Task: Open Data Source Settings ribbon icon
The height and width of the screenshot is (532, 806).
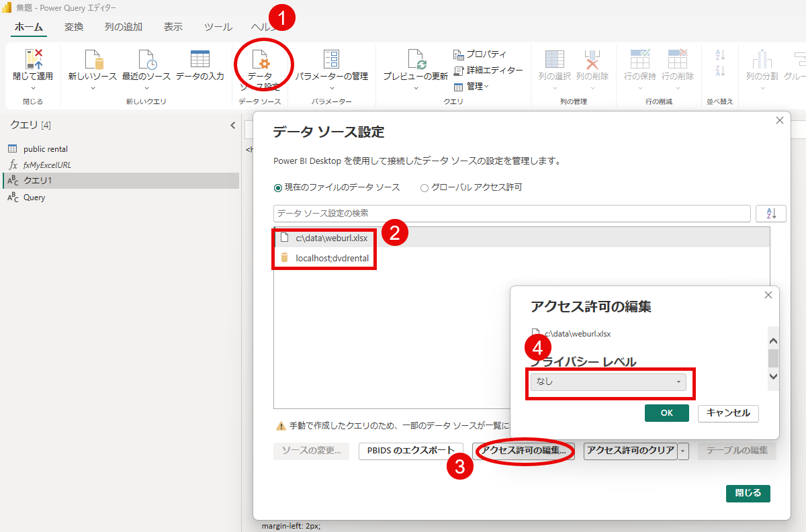Action: click(x=260, y=59)
